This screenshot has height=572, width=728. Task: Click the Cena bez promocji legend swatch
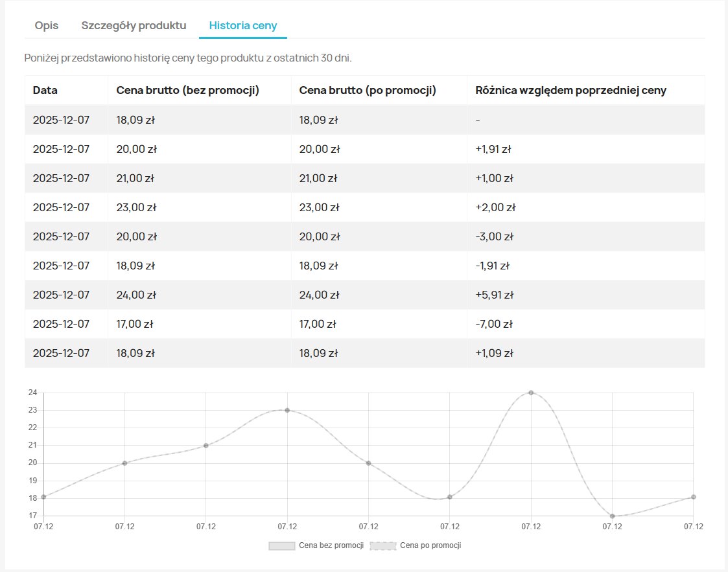pos(281,545)
